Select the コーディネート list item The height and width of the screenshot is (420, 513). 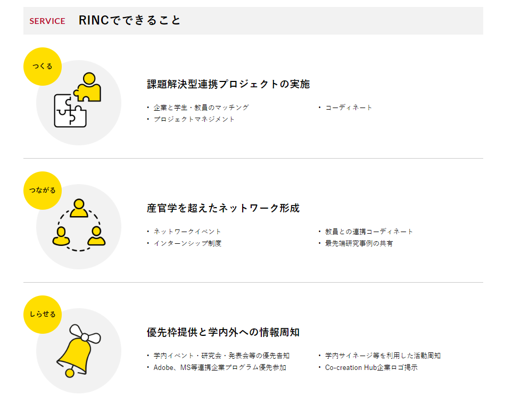pos(349,108)
